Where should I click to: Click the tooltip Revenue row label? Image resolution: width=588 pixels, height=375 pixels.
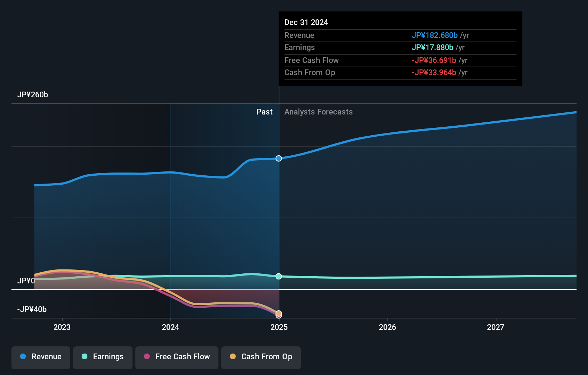pos(299,35)
